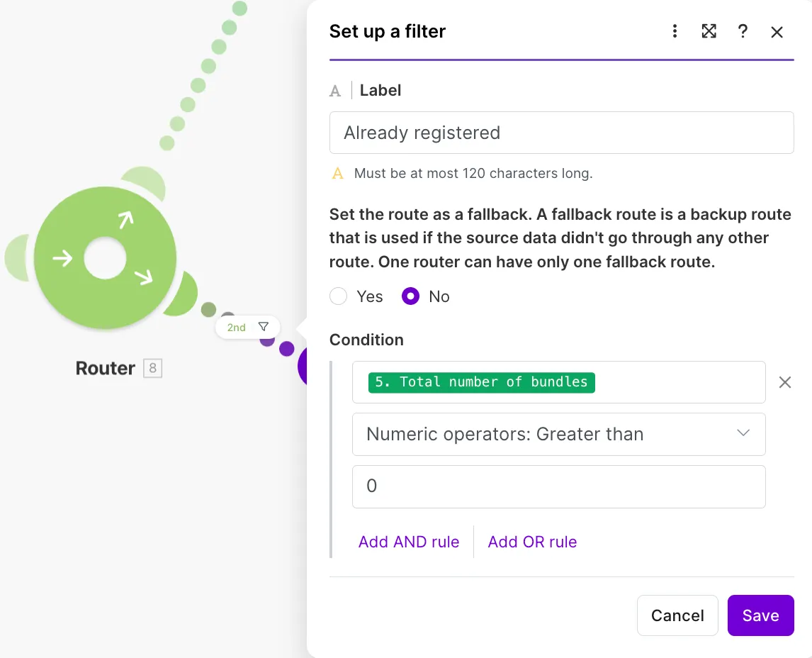
Task: Click the filter funnel icon on 2nd route
Action: tap(264, 327)
